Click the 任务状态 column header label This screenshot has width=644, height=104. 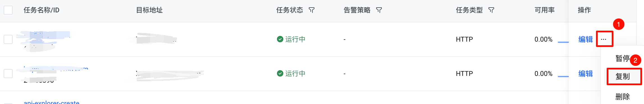pyautogui.click(x=290, y=10)
